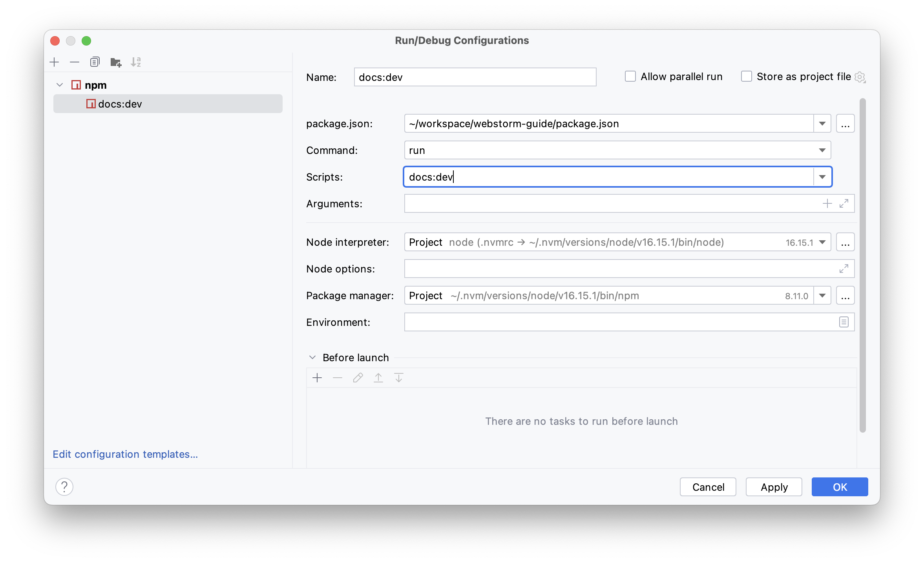Viewport: 924px width, 563px height.
Task: Collapse the Before launch section
Action: click(312, 357)
